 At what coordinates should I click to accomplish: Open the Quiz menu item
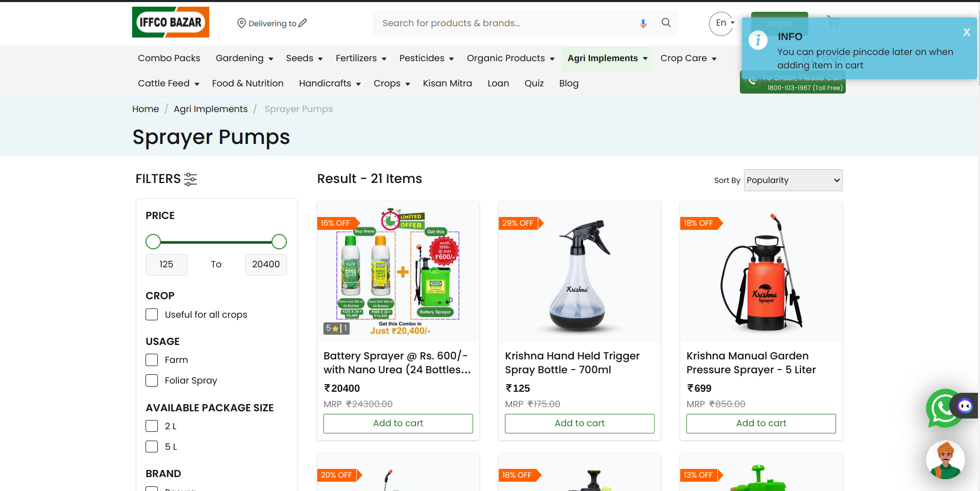tap(534, 83)
